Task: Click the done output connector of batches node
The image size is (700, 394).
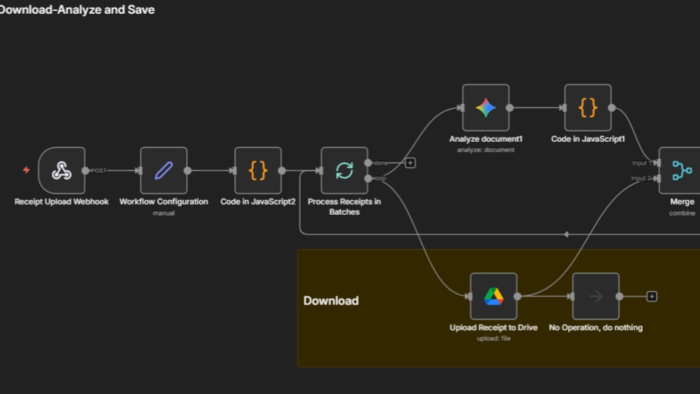Action: [368, 163]
